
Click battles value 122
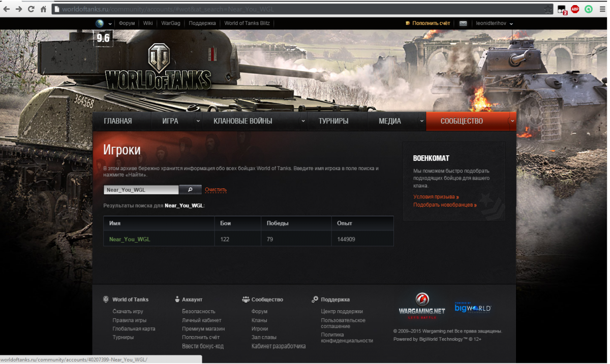pos(225,239)
